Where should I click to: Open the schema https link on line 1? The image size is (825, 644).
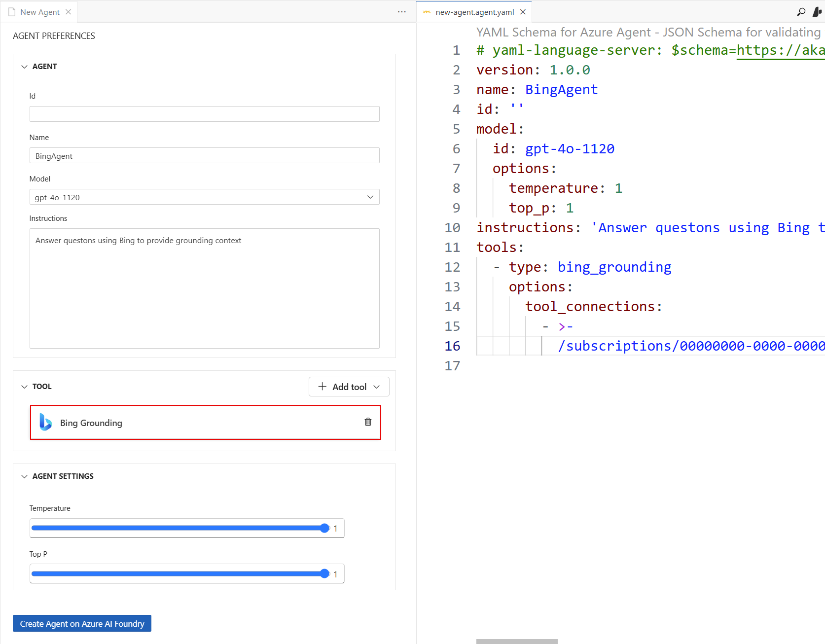[x=781, y=50]
